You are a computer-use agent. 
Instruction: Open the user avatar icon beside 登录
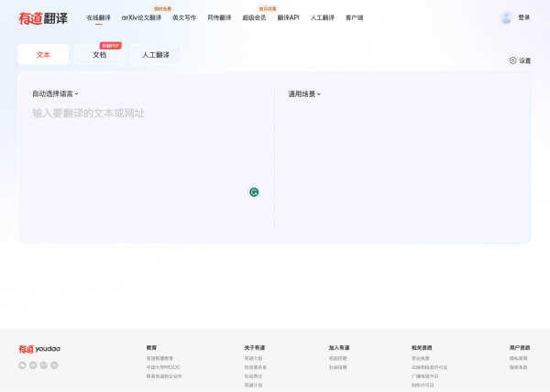[506, 17]
